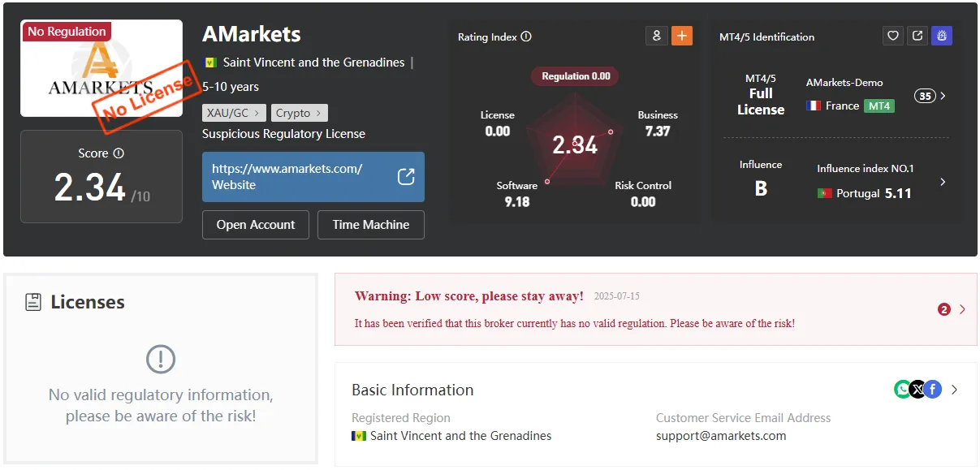
Task: Click the user profile icon in Rating Index
Action: click(656, 36)
